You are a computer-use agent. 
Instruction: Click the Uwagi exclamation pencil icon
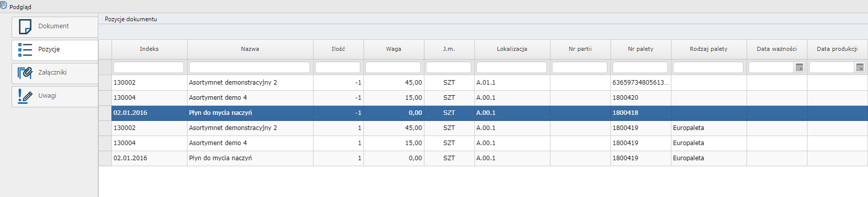point(25,96)
